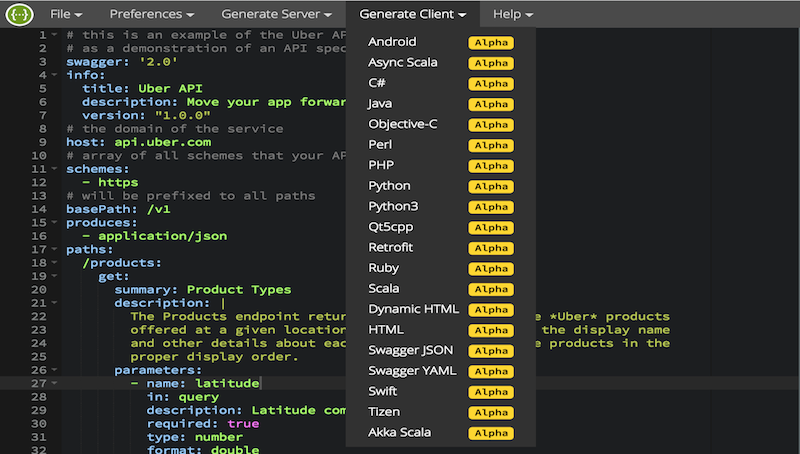Expand the Generate Server menu
800x454 pixels.
pyautogui.click(x=276, y=14)
